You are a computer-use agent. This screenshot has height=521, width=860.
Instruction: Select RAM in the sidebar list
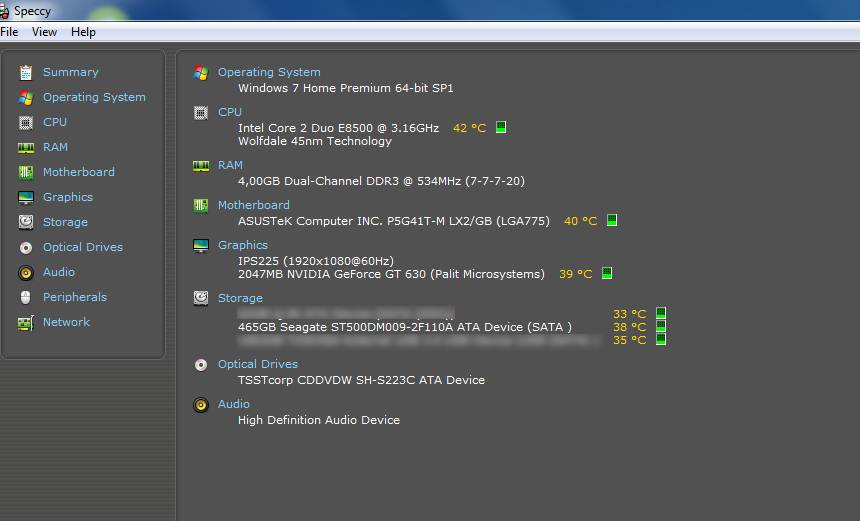coord(55,147)
